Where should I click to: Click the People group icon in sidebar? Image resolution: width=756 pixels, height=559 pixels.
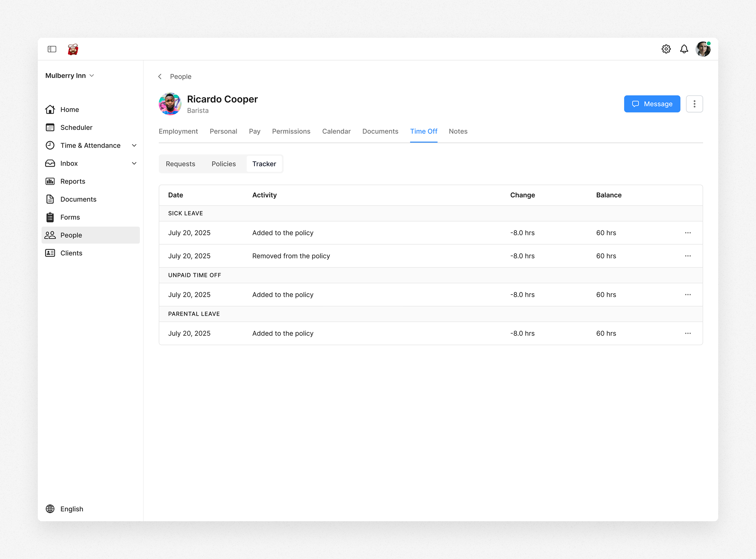(x=50, y=235)
